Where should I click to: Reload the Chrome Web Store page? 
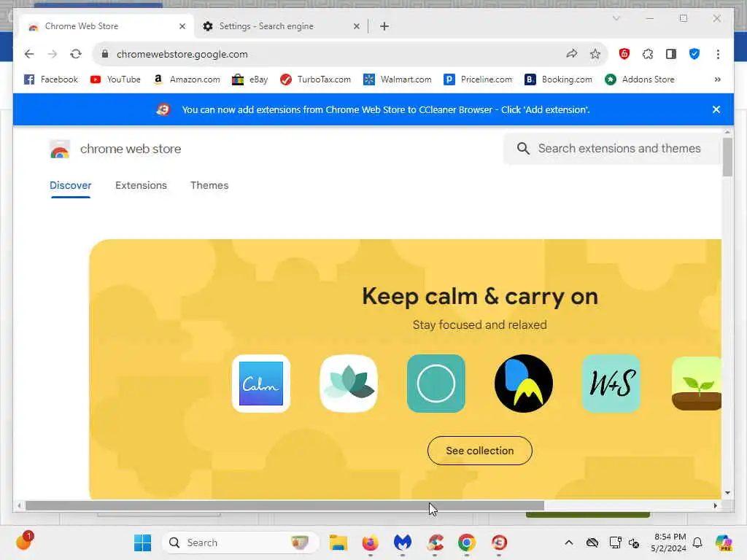76,54
